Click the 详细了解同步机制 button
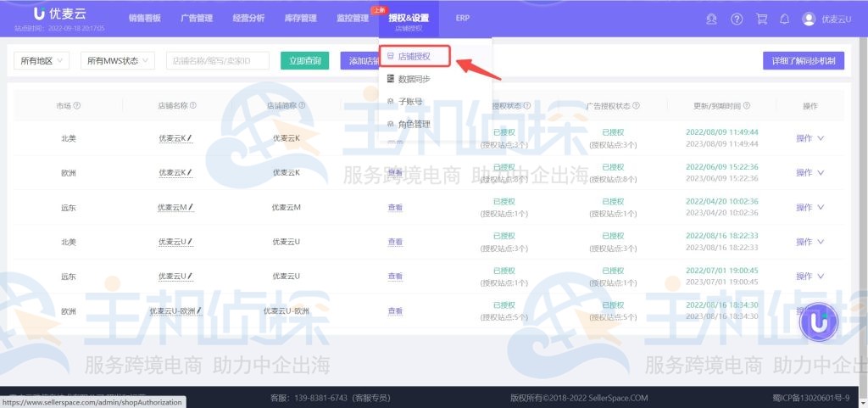Screen dimensions: 868x408 click(804, 61)
